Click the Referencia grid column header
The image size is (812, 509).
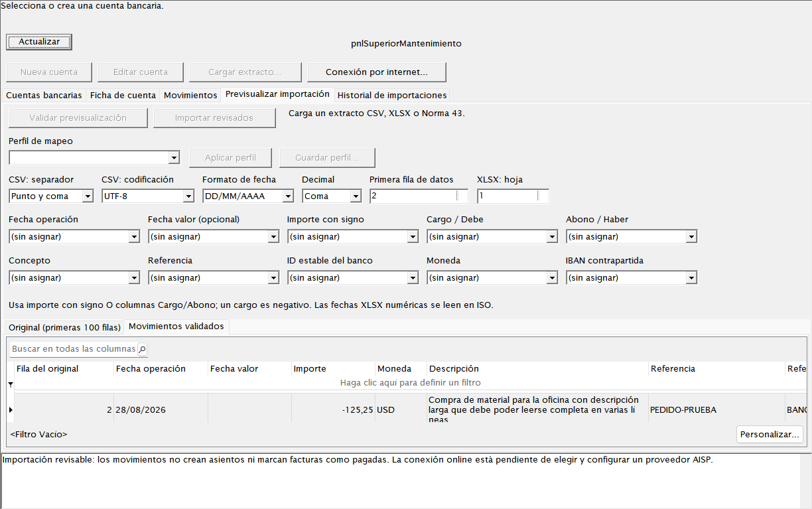pos(716,369)
